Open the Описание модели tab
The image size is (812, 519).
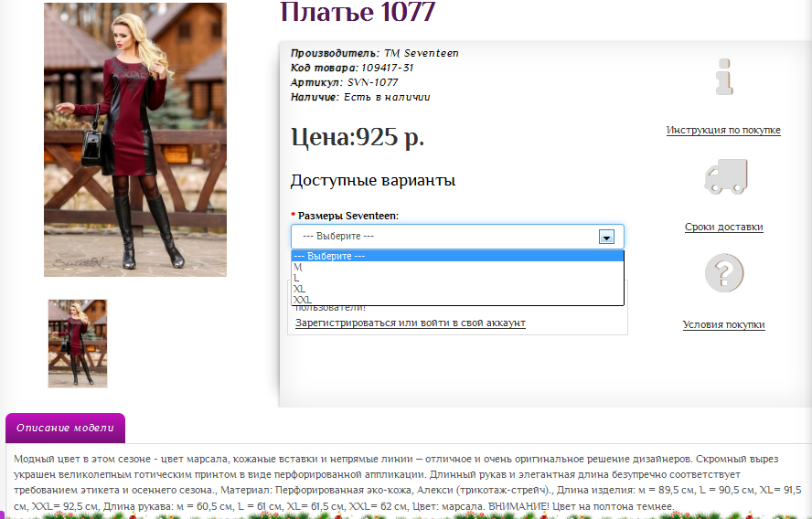[65, 428]
